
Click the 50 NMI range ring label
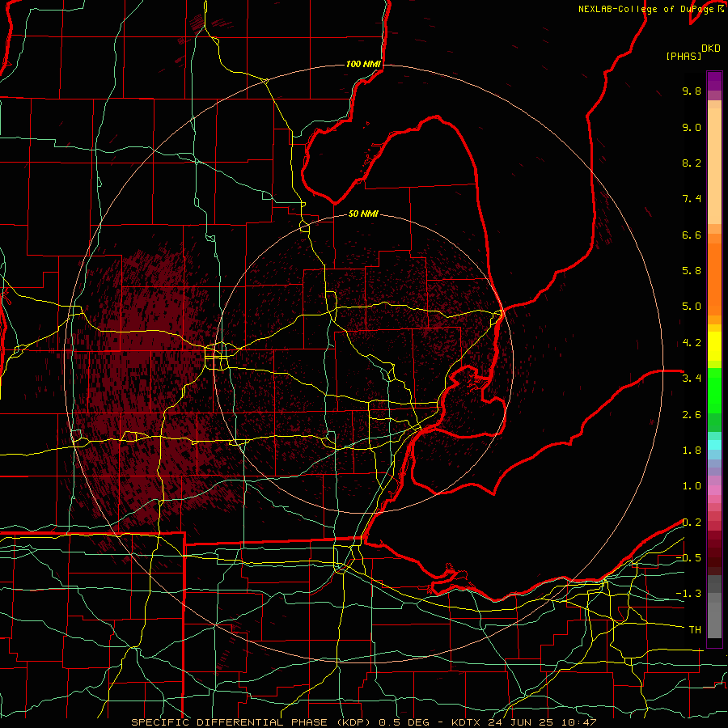pyautogui.click(x=363, y=214)
